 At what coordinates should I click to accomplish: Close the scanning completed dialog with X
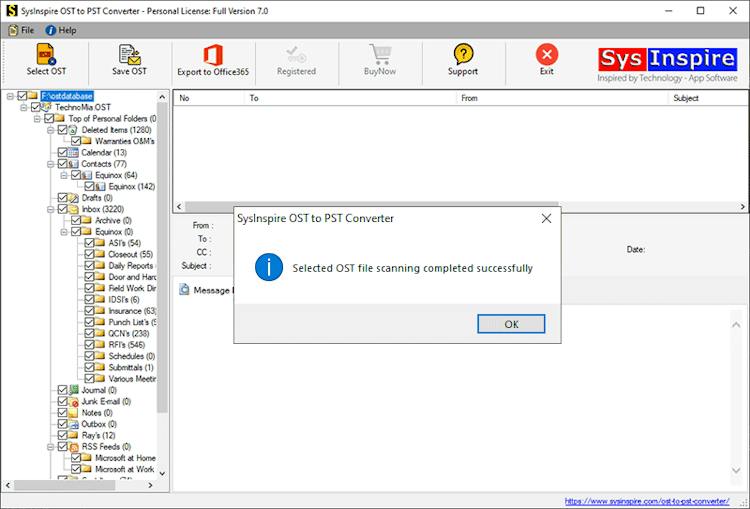pyautogui.click(x=546, y=219)
